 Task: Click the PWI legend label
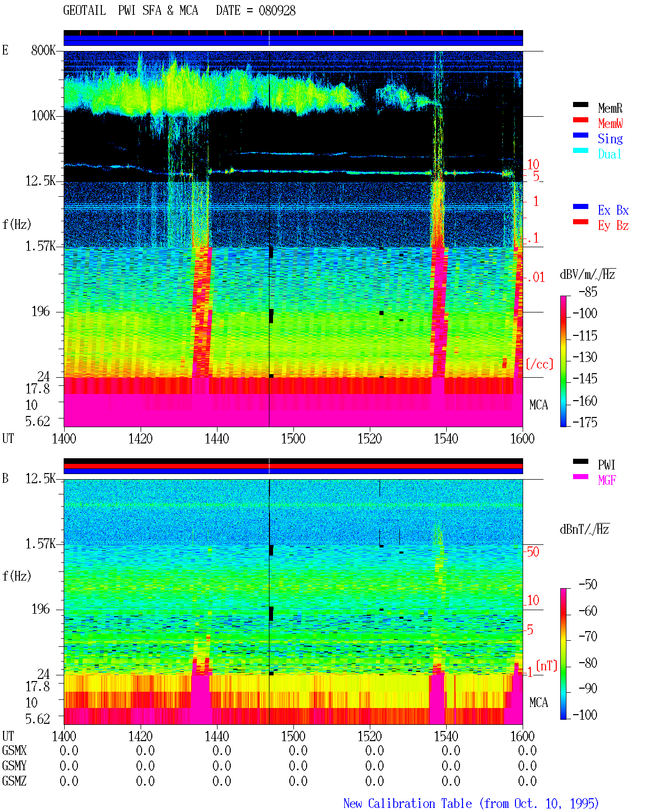point(607,465)
